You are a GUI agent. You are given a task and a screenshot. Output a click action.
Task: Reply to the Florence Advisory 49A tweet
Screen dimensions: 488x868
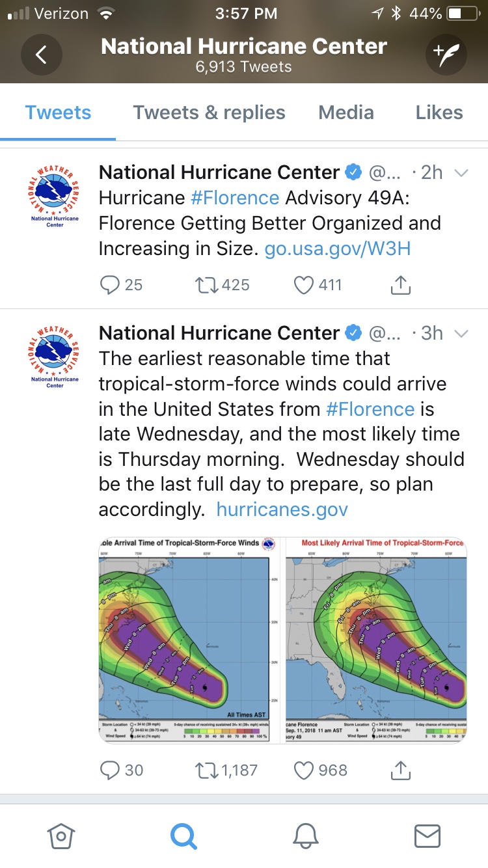click(x=111, y=285)
